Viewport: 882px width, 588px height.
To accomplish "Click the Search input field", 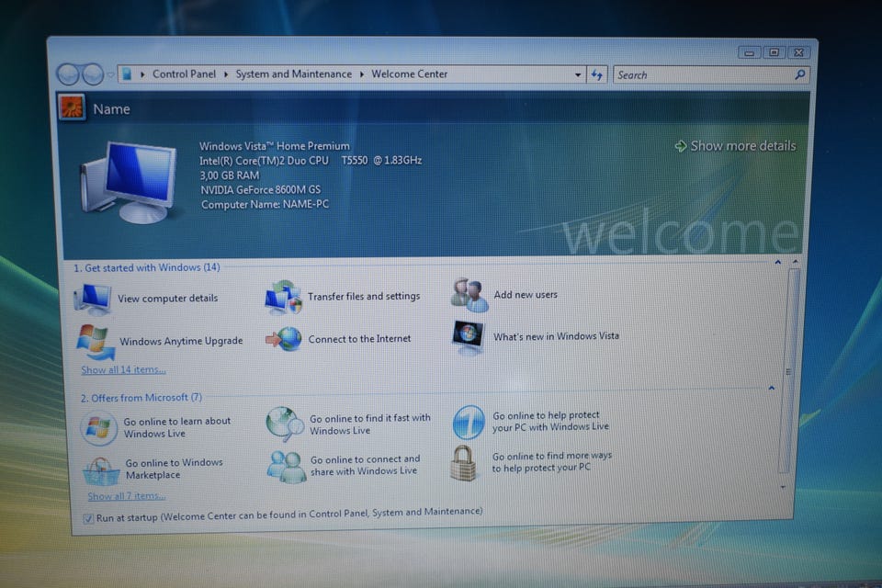I will [703, 74].
